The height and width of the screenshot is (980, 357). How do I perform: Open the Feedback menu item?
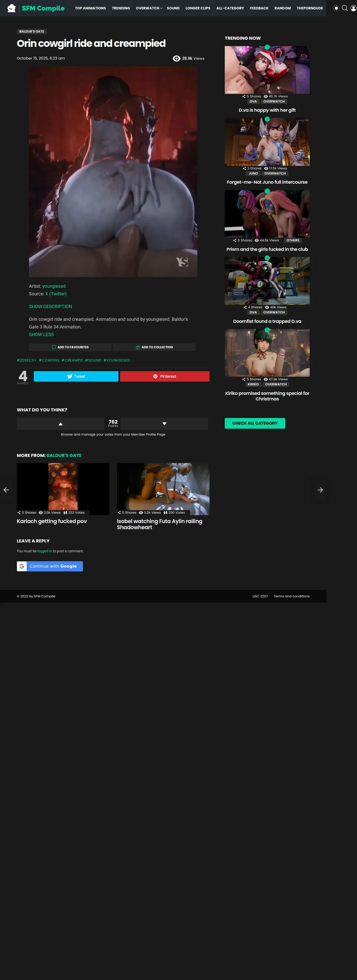259,8
